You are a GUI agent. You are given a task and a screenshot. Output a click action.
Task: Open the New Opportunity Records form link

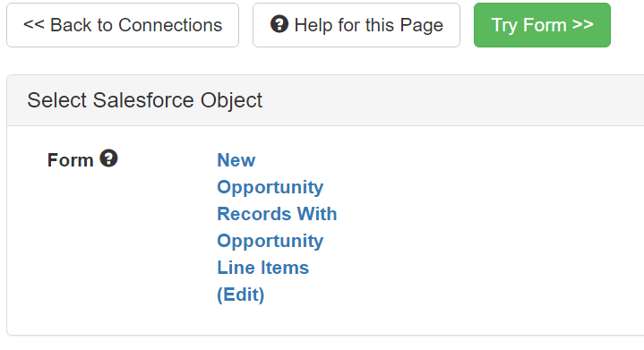click(277, 227)
